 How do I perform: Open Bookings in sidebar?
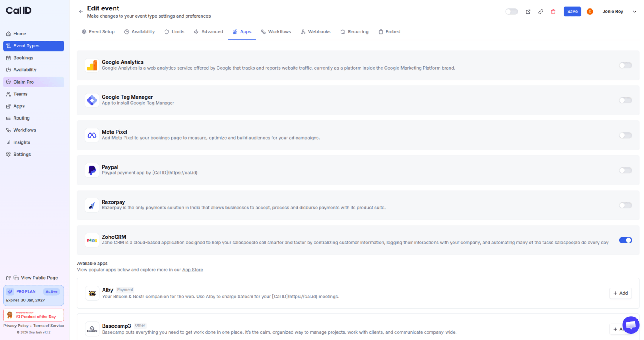click(33, 58)
